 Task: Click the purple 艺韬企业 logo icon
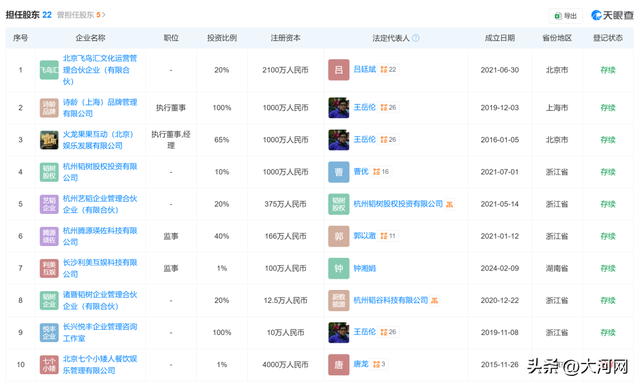[x=49, y=204]
